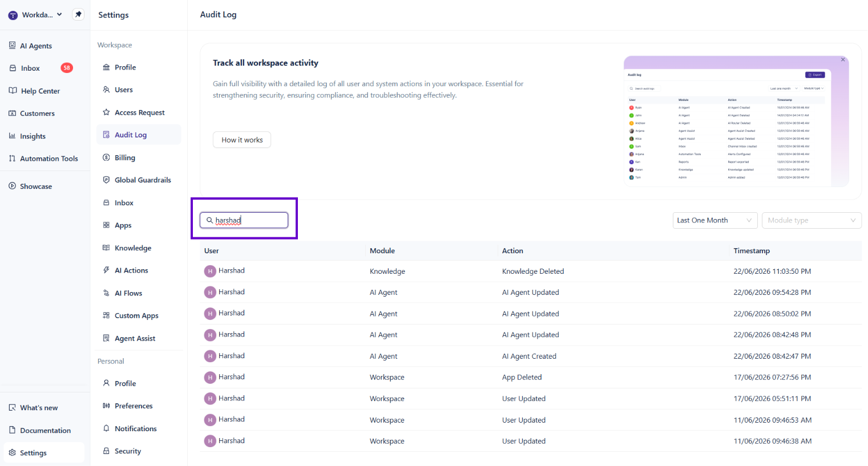The width and height of the screenshot is (868, 466).
Task: Open the Last One Month date dropdown
Action: click(715, 220)
